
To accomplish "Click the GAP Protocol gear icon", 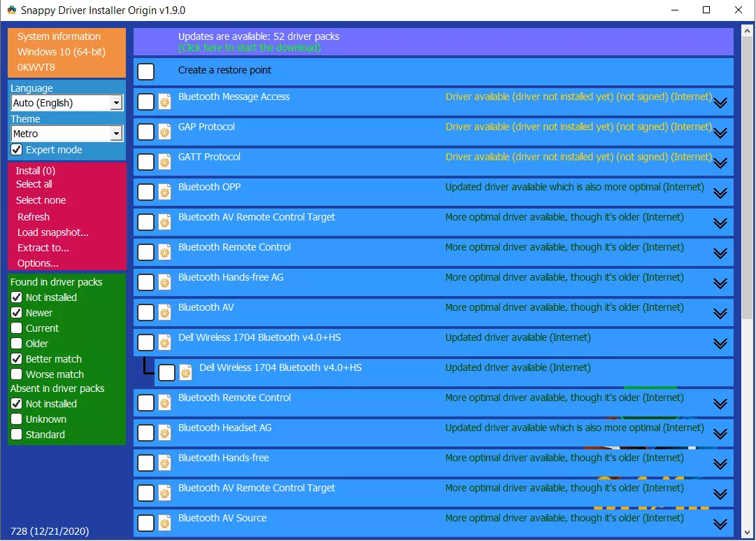I will click(x=164, y=132).
